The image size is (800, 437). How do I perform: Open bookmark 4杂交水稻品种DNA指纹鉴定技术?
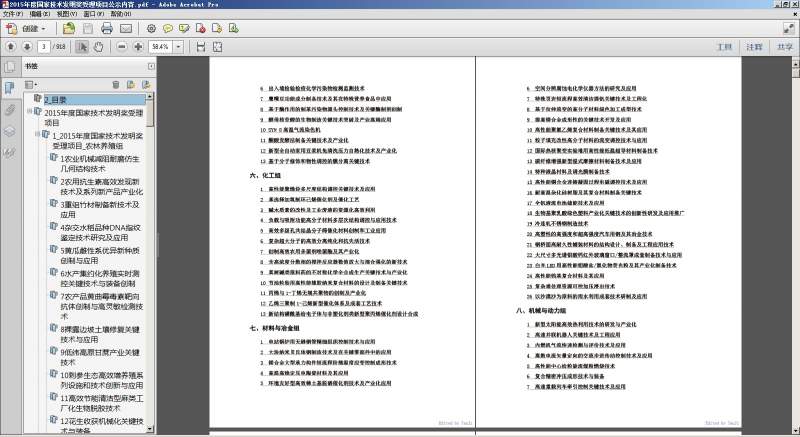click(x=101, y=233)
